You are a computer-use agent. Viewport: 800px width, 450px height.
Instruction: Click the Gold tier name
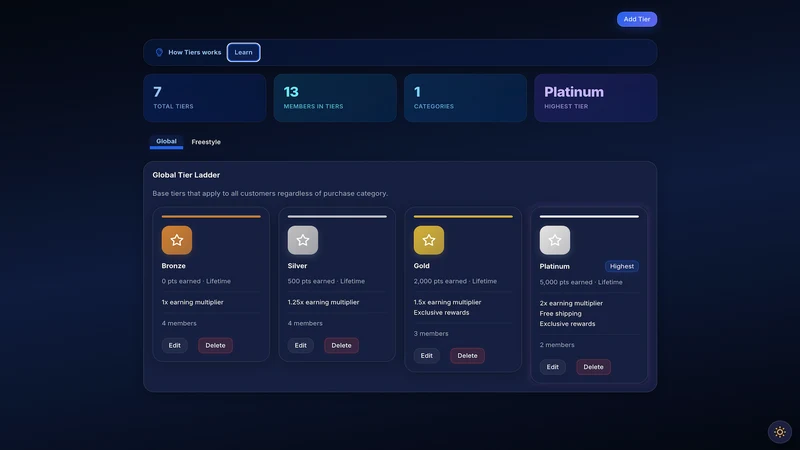point(421,266)
